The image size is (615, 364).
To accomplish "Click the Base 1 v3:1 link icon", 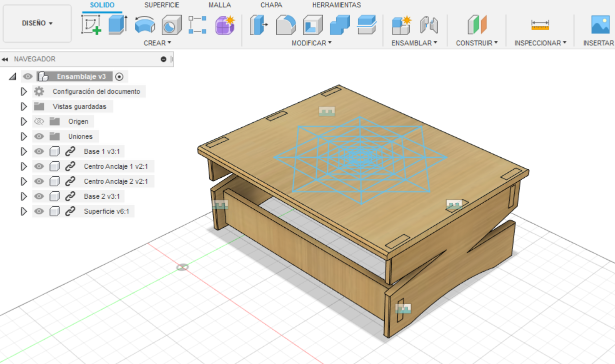I will coord(70,151).
